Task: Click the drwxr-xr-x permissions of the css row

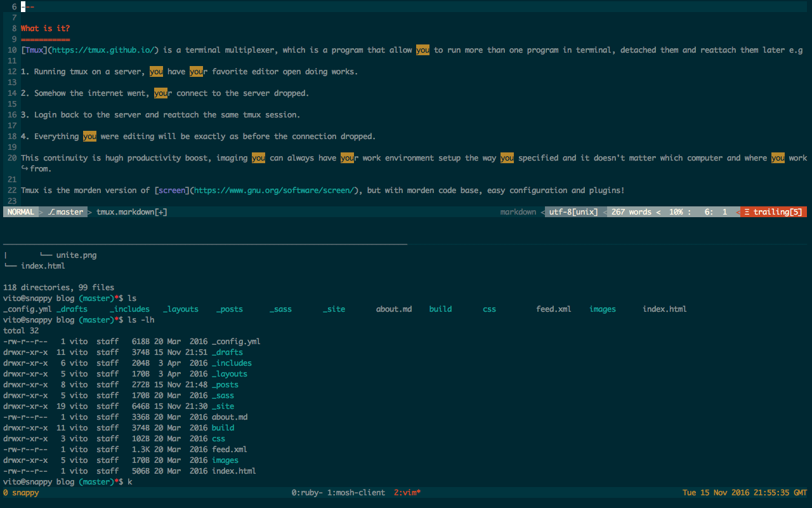Action: point(25,439)
